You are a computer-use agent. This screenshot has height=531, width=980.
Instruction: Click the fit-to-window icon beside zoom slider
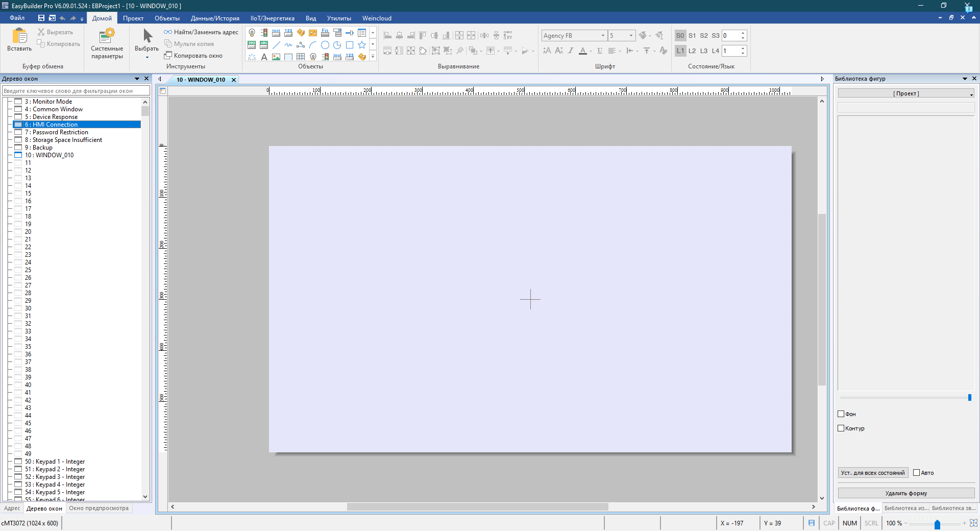[974, 523]
